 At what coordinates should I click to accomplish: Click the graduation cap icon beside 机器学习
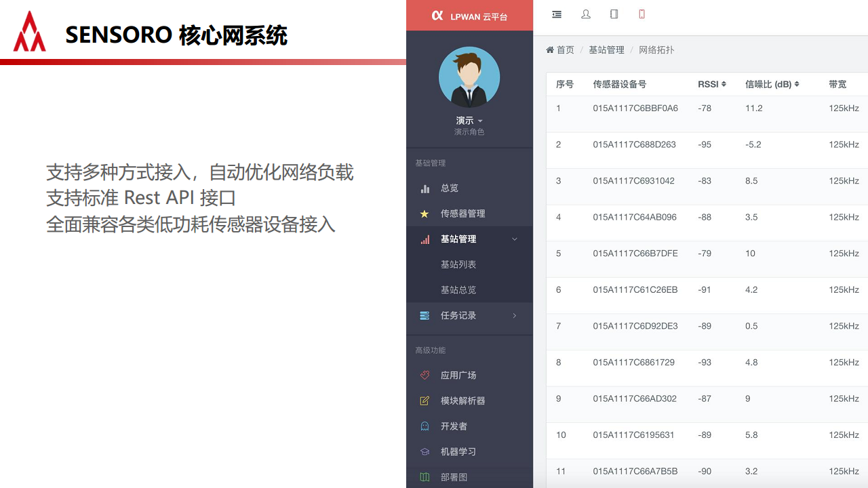[x=425, y=452]
